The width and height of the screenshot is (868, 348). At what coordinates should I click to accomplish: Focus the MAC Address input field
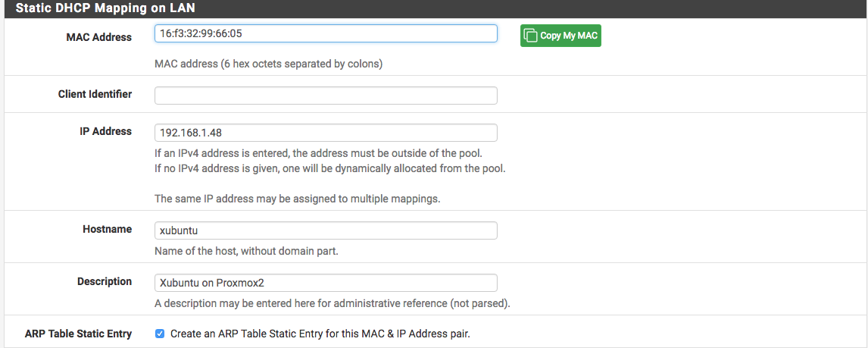(x=326, y=33)
